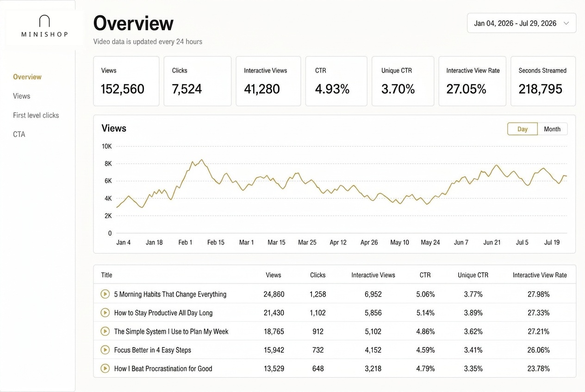Click the 10K y-axis label
585x392 pixels.
pos(106,146)
